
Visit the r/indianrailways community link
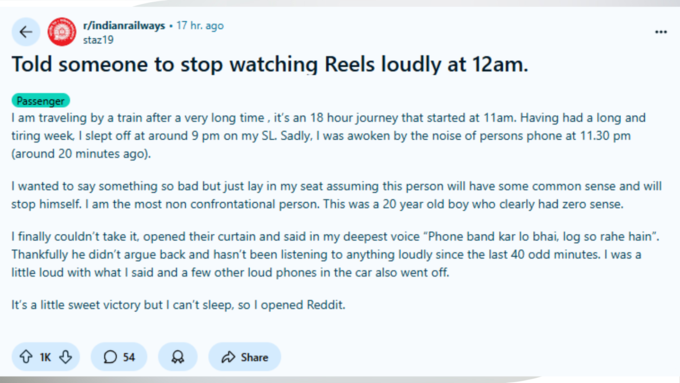point(124,26)
